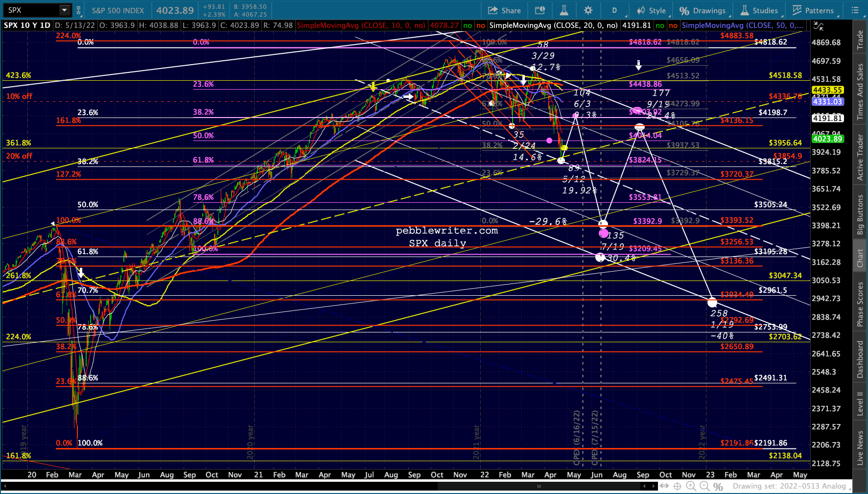
Task: Click the $3505.24 white level label
Action: tap(771, 205)
